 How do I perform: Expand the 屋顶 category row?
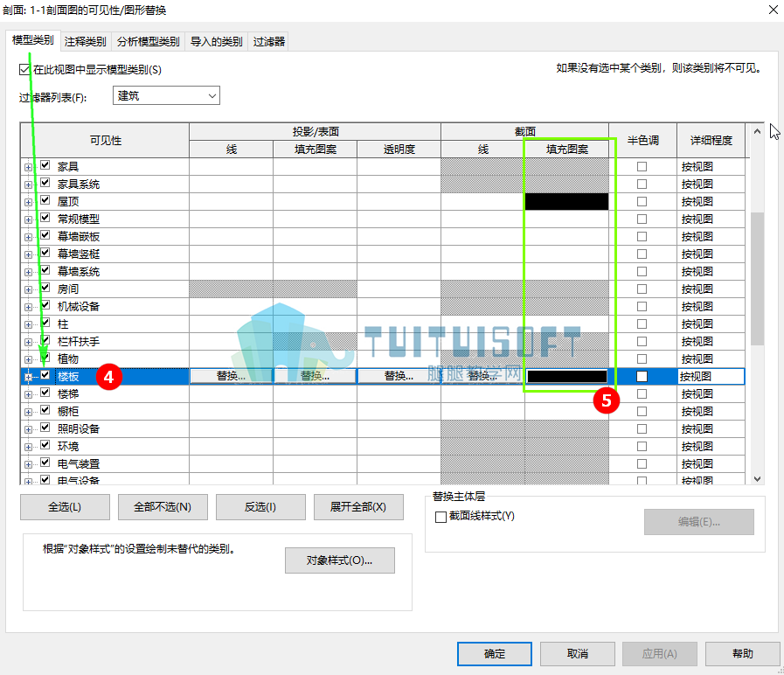(x=29, y=202)
